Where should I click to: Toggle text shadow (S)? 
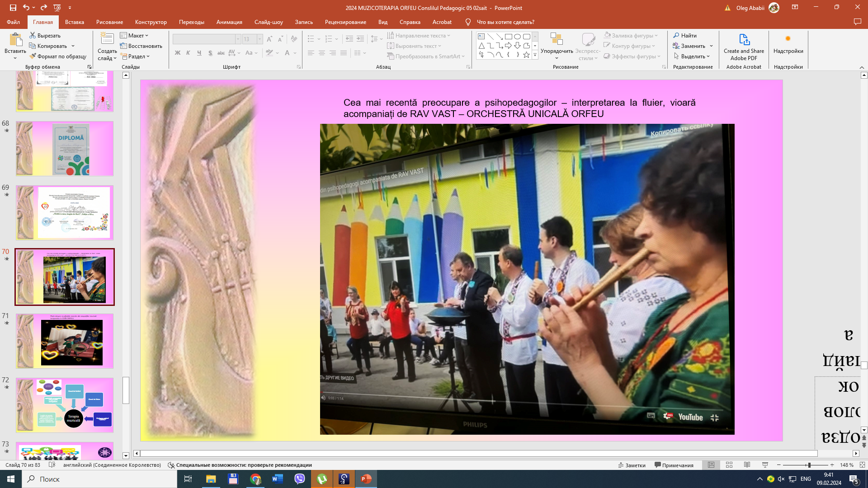(210, 53)
